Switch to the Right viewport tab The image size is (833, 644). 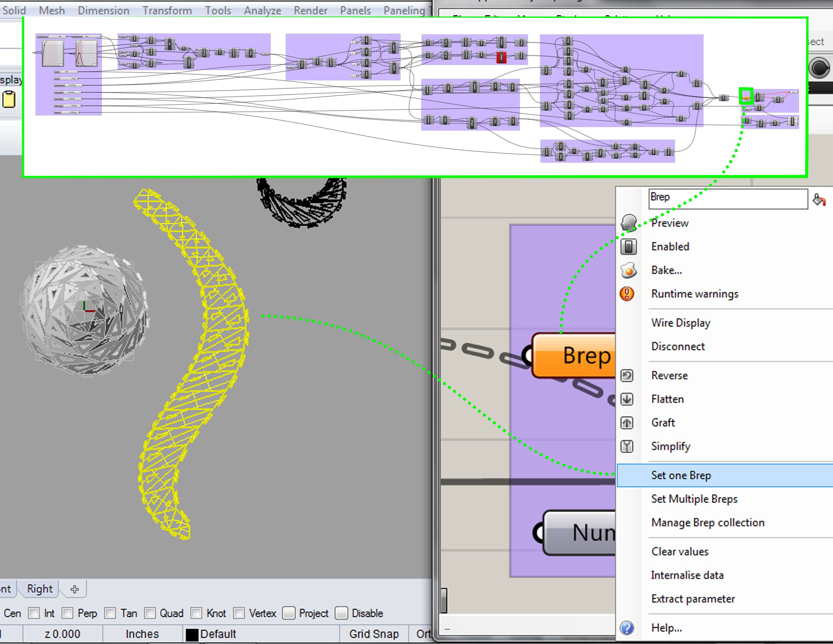click(x=40, y=589)
